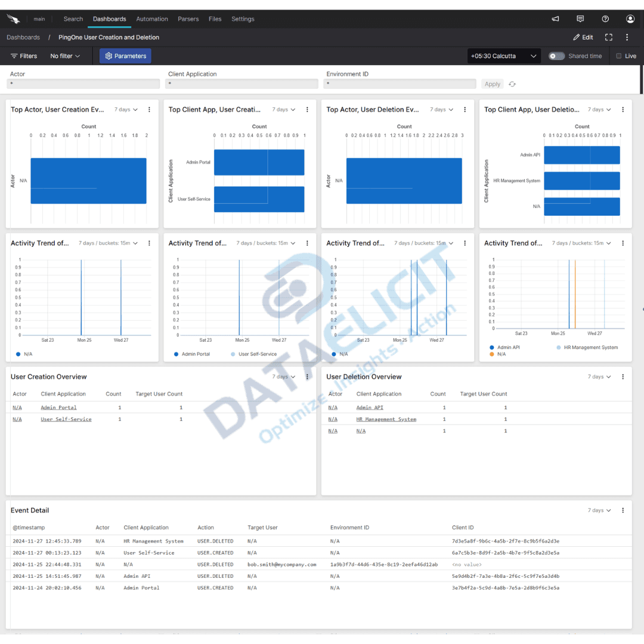The width and height of the screenshot is (644, 644).
Task: Open the announcements megaphone icon
Action: [555, 19]
